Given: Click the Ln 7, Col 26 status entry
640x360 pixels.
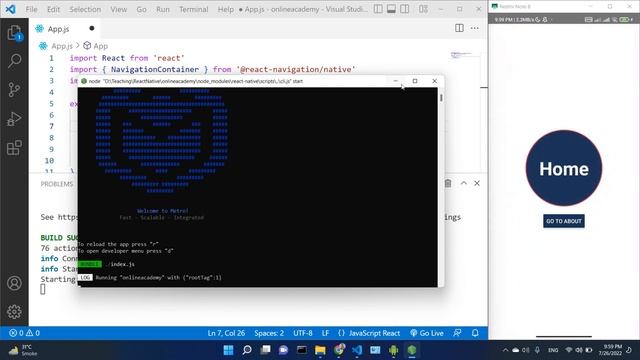Looking at the screenshot, I should click(226, 333).
